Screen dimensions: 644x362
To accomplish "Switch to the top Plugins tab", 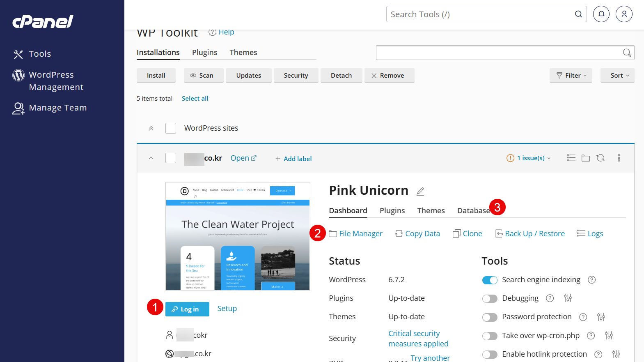I will [205, 53].
